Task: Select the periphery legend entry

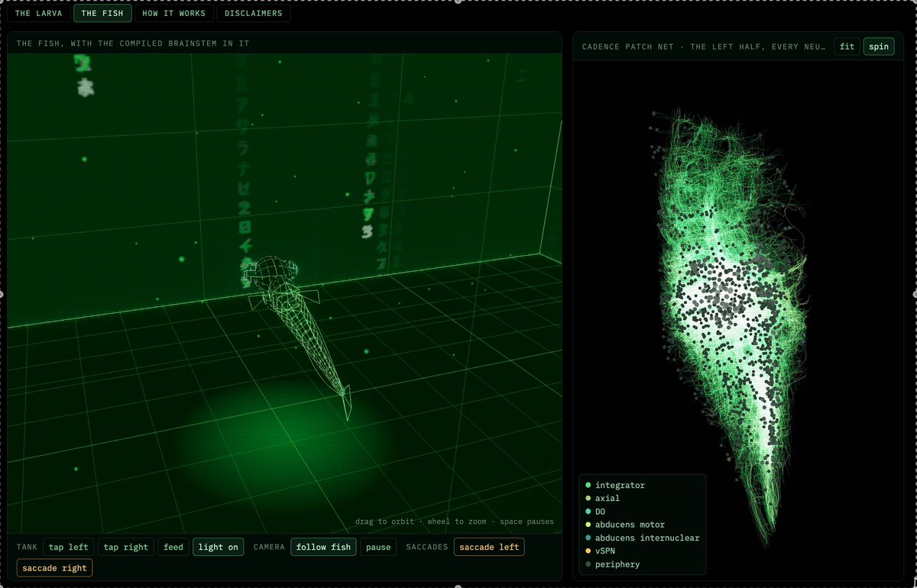Action: [612, 564]
